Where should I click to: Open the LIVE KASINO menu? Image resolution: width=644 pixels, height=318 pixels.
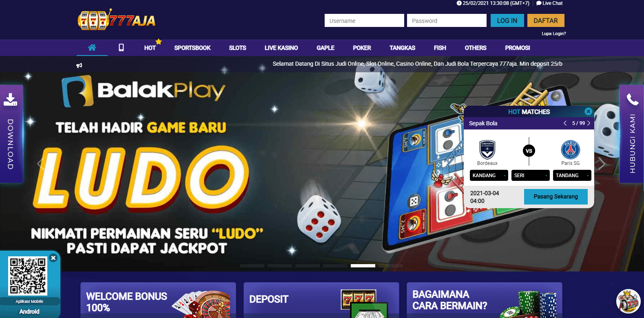pos(281,48)
